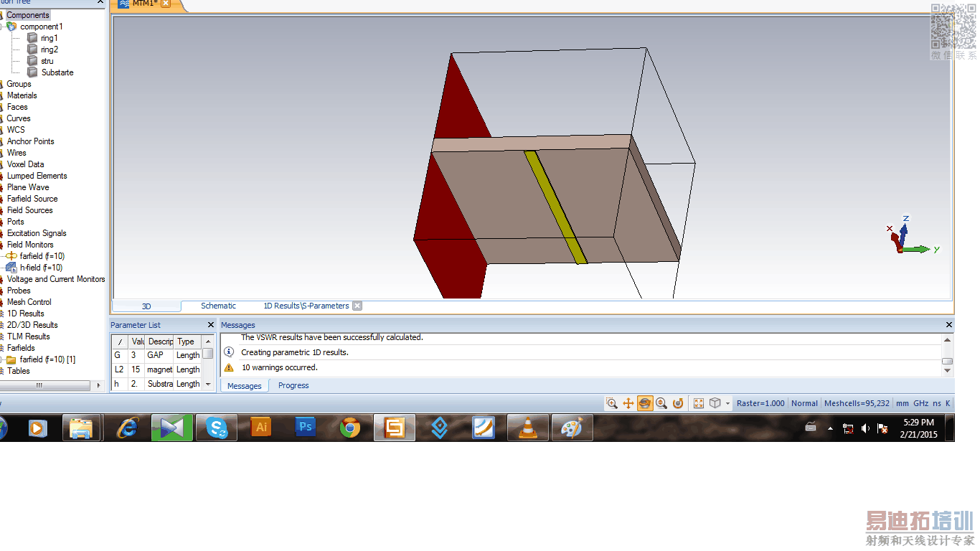Launch Adobe Illustrator from the taskbar
The image size is (980, 551).
(x=262, y=428)
